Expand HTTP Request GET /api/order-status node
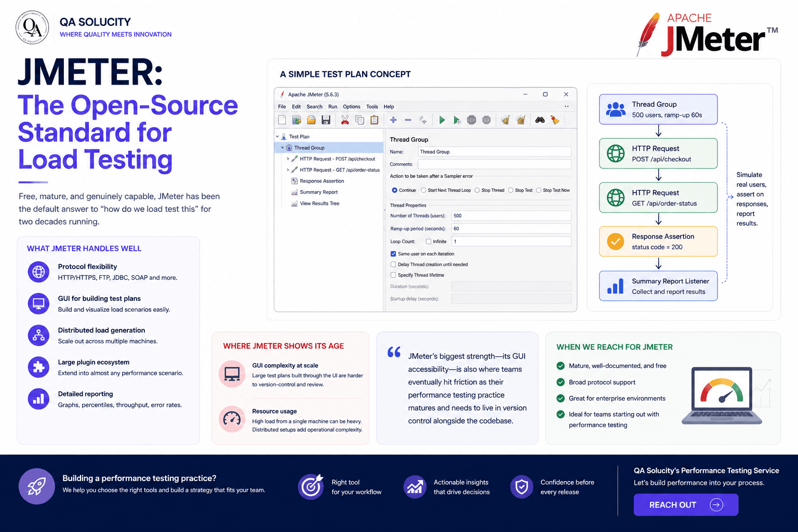Viewport: 798px width, 532px height. point(288,170)
